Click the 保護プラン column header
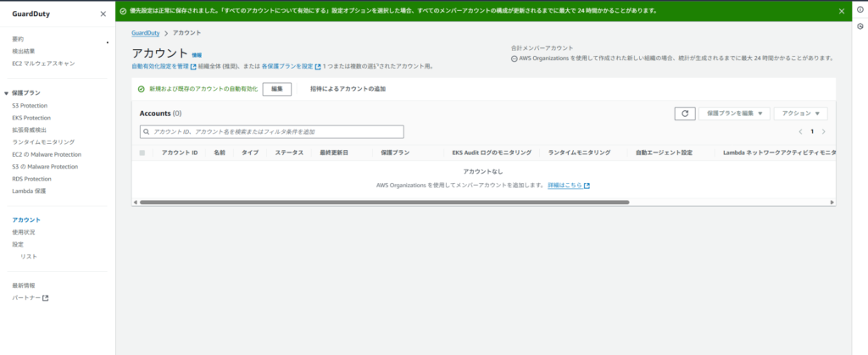The width and height of the screenshot is (868, 355). 395,153
